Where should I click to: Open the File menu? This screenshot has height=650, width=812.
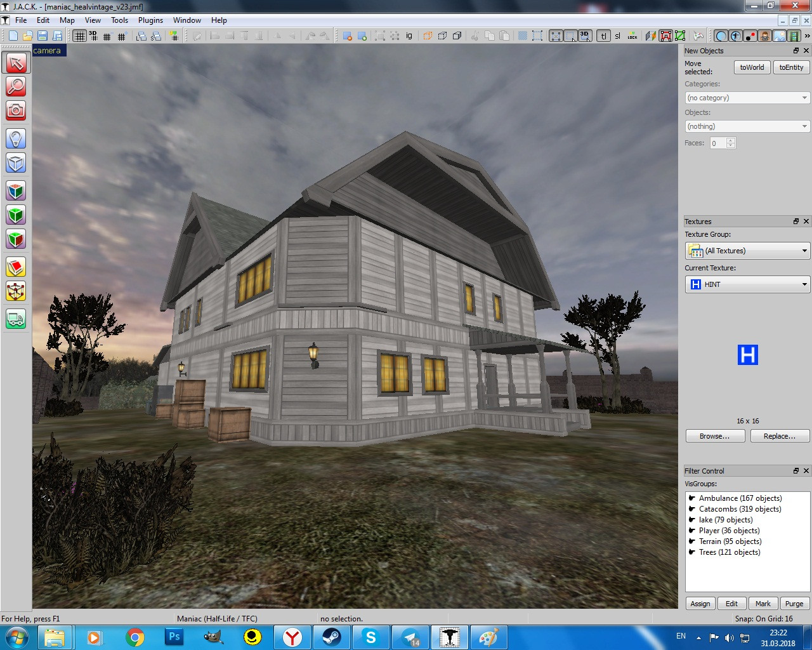21,20
